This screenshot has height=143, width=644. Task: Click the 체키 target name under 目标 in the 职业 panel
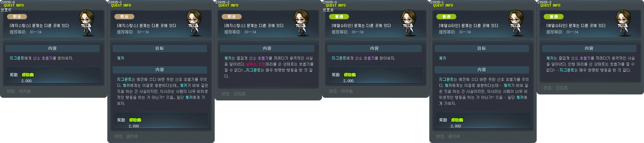120,58
